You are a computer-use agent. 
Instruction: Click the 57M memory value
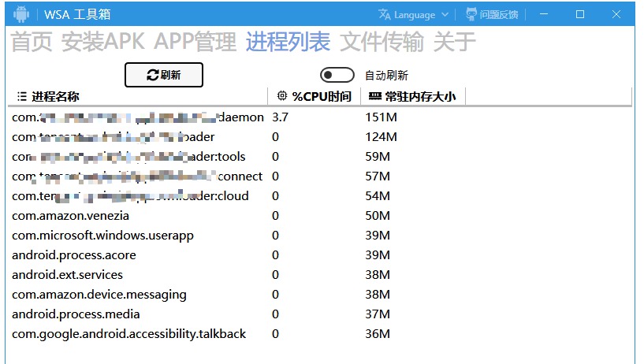[378, 176]
